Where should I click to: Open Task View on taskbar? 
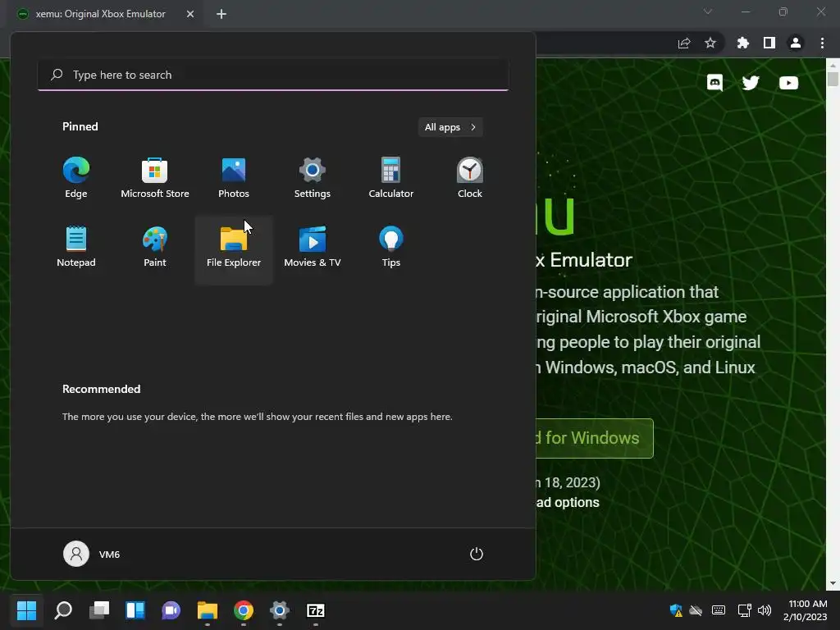99,610
